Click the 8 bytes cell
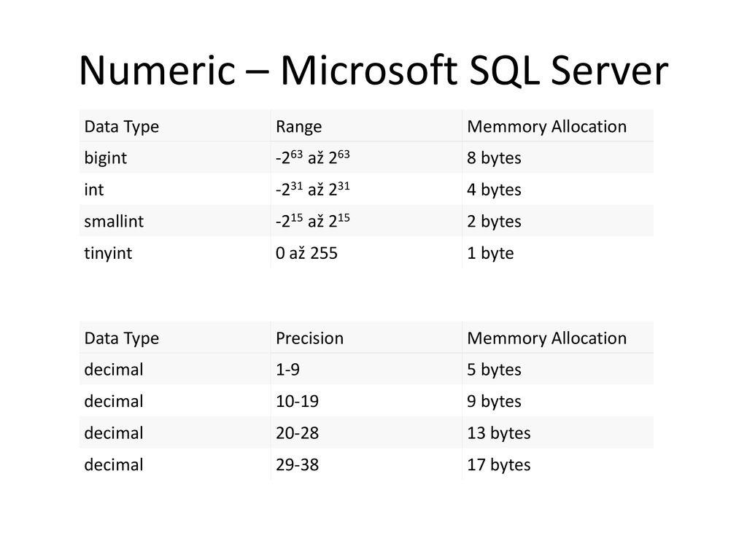The height and width of the screenshot is (560, 747). point(494,158)
